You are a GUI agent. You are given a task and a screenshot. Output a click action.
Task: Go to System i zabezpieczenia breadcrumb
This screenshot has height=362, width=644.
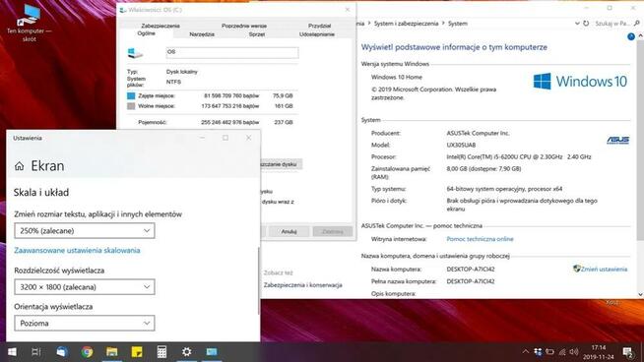point(406,24)
